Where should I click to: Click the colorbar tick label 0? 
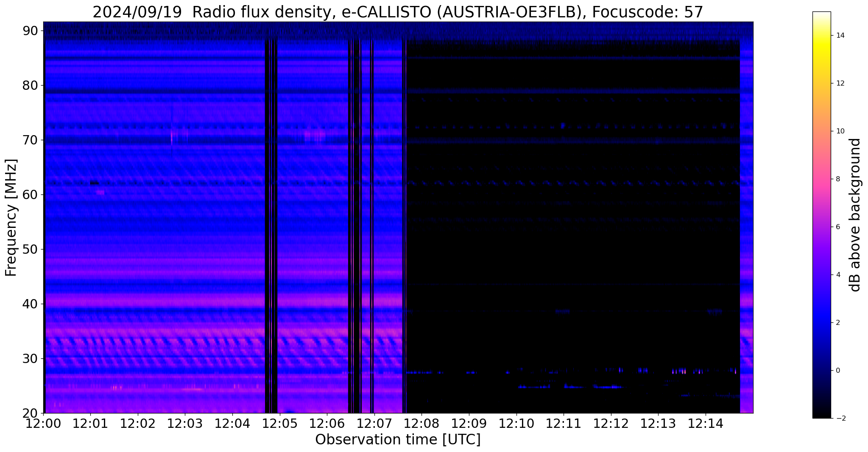838,371
